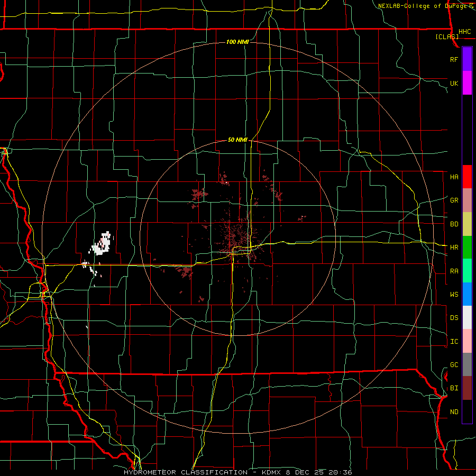Click the WS blue legend swatch

[467, 294]
